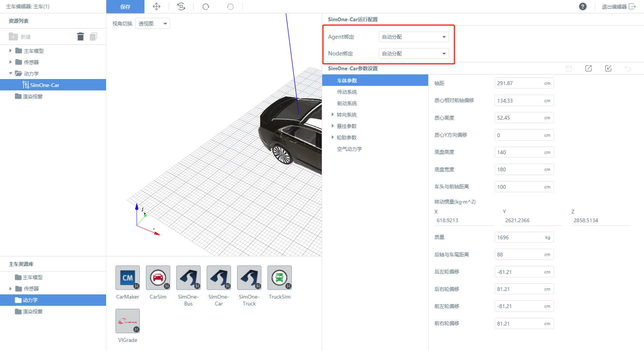The image size is (644, 351).
Task: Expand the 主车模型 folder in 资源列表
Action: pyautogui.click(x=11, y=51)
